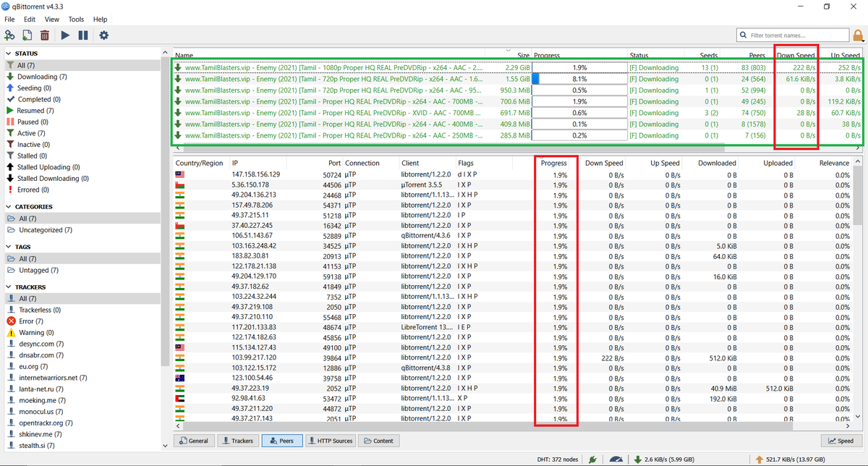Select Error (7) tracker filter
Viewport: 868px width, 466px height.
tap(81, 321)
